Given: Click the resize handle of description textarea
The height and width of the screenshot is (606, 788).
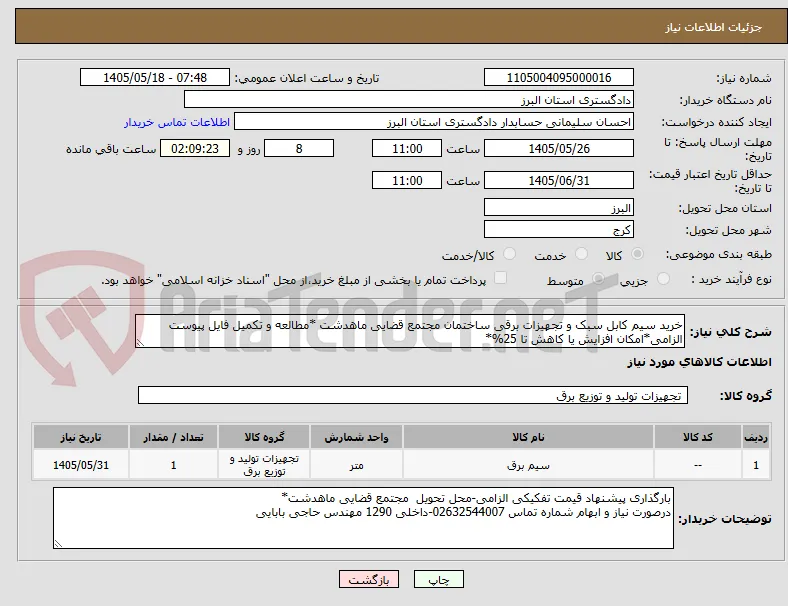Looking at the screenshot, I should click(140, 343).
